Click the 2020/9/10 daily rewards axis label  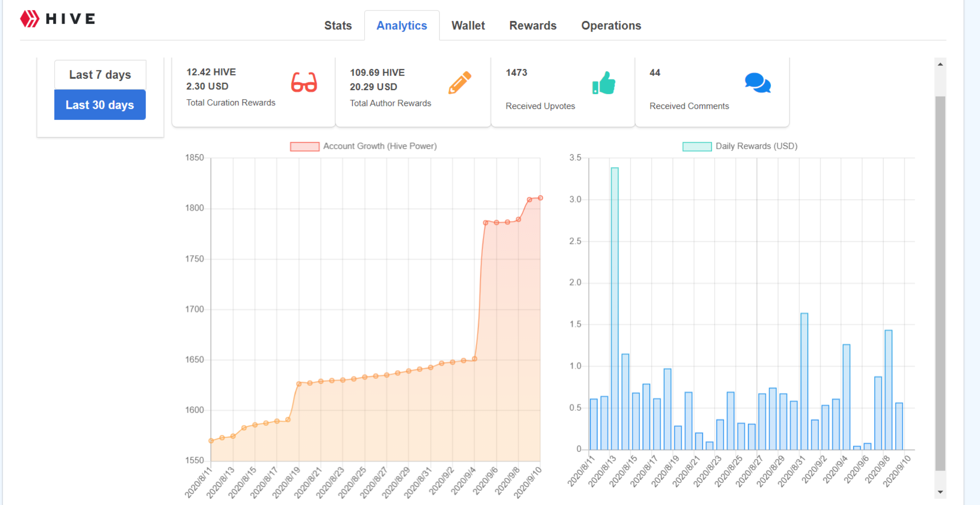click(897, 471)
